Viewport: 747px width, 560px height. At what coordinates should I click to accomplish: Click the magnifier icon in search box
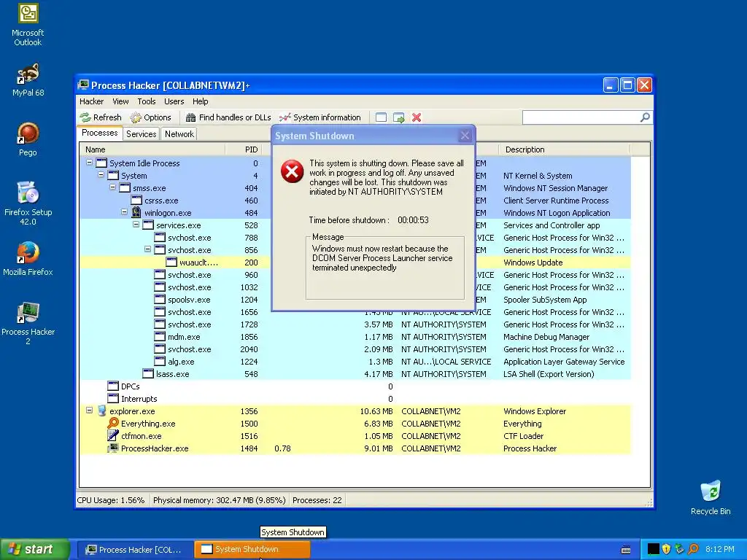click(645, 117)
